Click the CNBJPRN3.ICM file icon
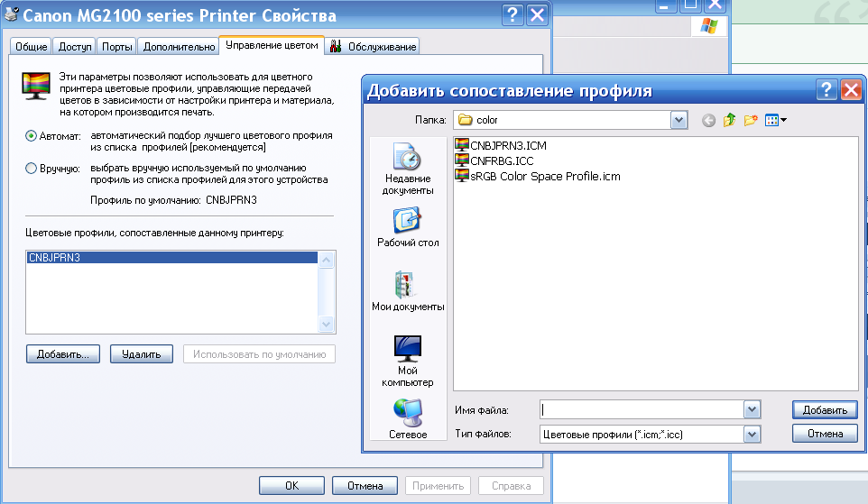The height and width of the screenshot is (504, 868). pyautogui.click(x=462, y=145)
